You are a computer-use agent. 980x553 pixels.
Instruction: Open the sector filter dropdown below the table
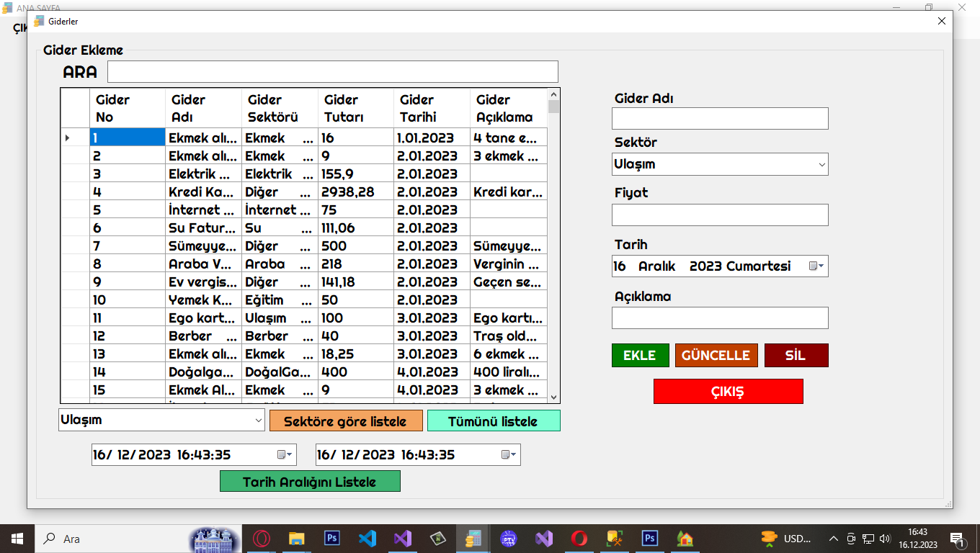pos(259,420)
